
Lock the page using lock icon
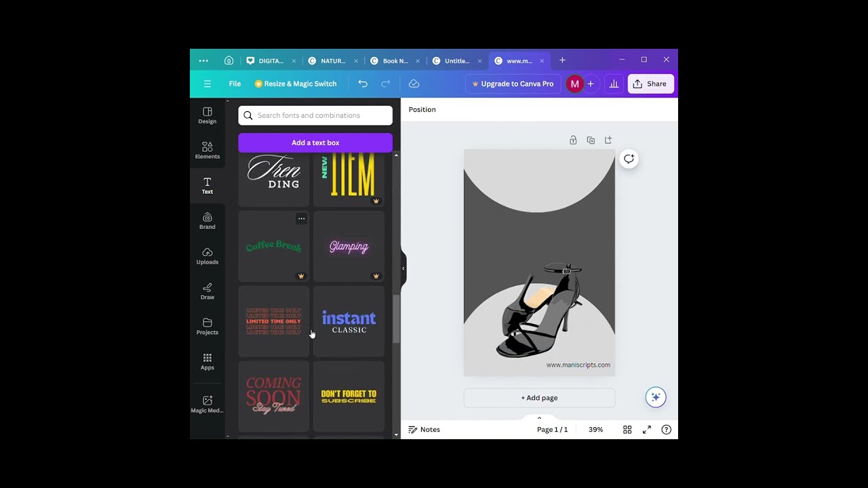573,140
